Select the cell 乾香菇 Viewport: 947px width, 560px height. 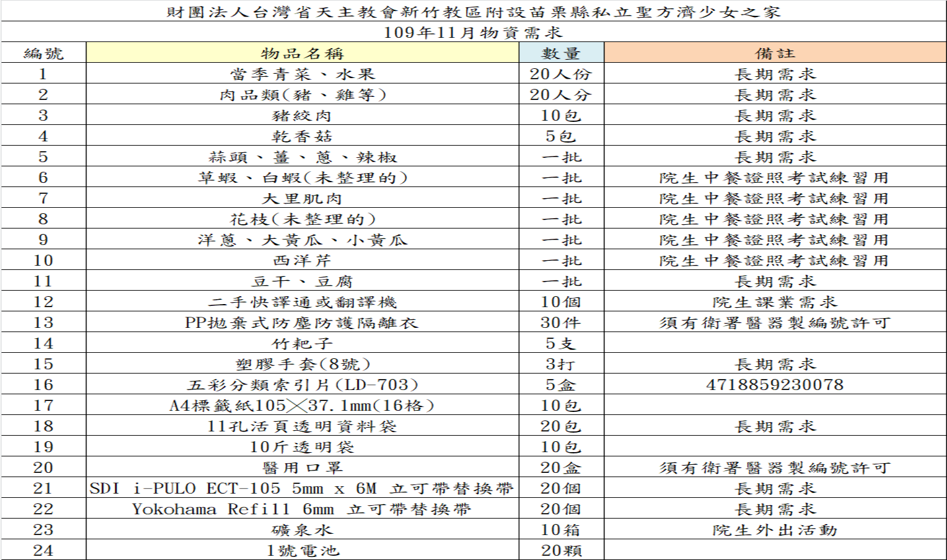coord(302,136)
